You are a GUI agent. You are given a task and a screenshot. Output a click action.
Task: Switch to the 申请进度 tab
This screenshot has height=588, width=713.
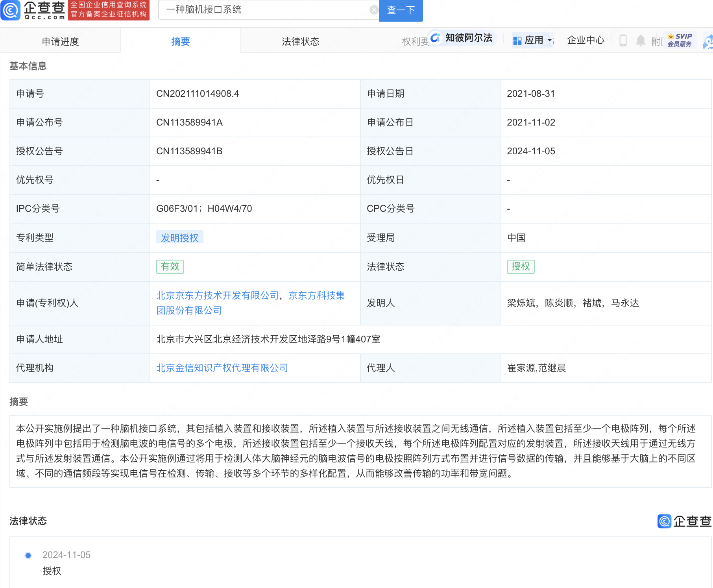pos(60,41)
